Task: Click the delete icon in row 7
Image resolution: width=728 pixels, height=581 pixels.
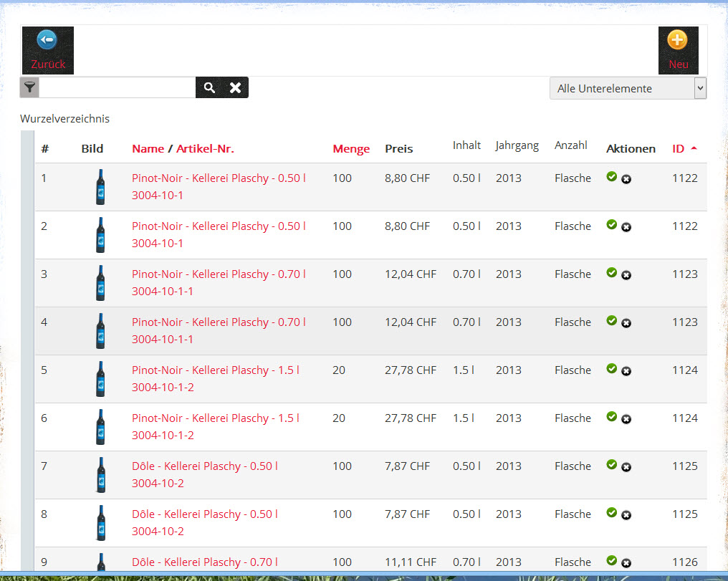Action: [626, 467]
